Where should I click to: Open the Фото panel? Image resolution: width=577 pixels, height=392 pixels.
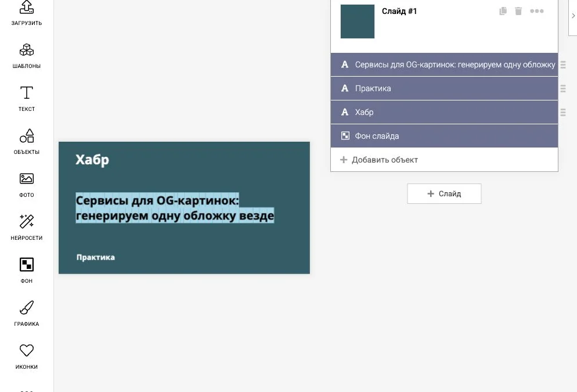click(27, 185)
